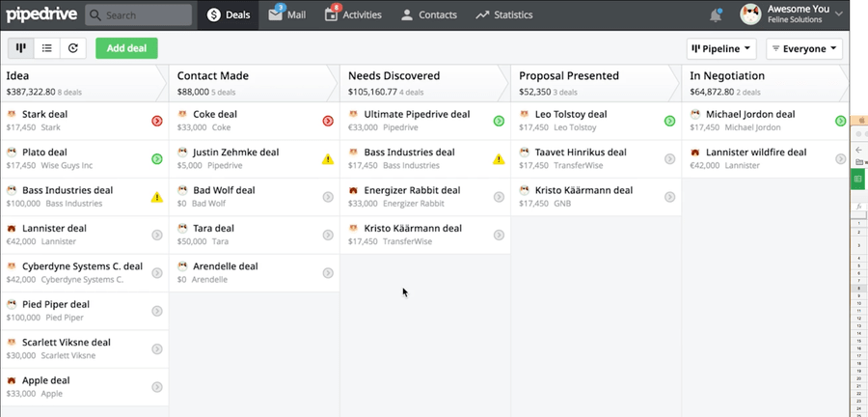Select the Contact Made stage header

click(x=255, y=83)
